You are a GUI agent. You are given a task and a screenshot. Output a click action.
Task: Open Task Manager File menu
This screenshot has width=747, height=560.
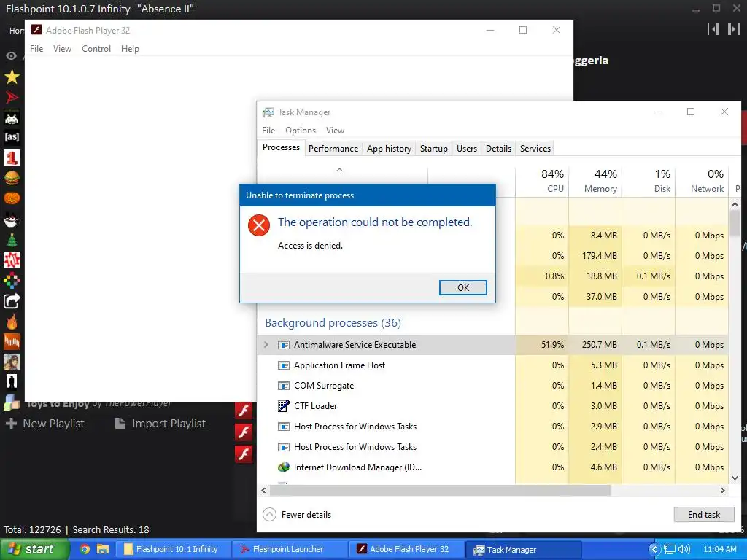[268, 130]
